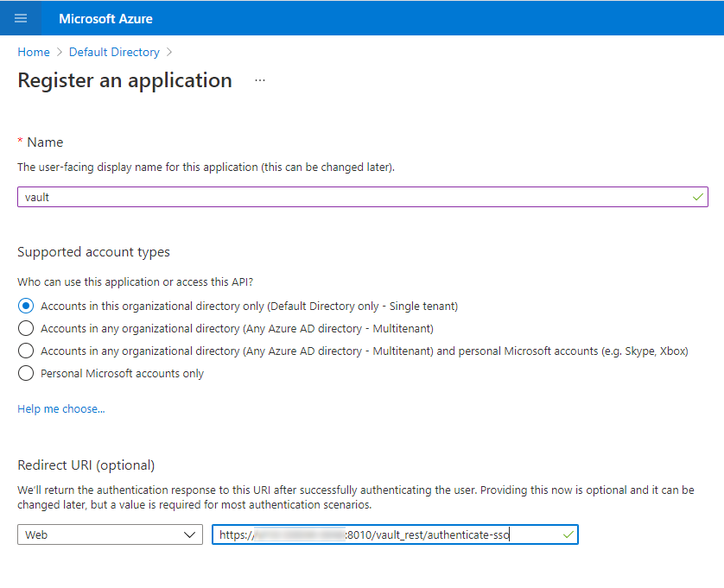The image size is (724, 588).
Task: Open Default Directory breadcrumb
Action: (114, 52)
